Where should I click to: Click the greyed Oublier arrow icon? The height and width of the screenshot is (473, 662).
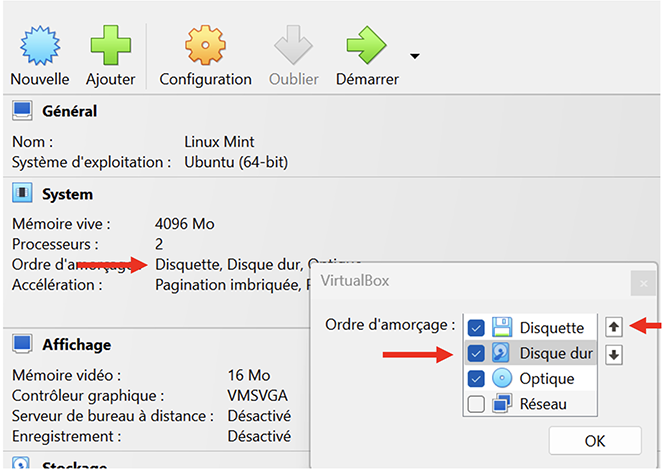click(x=293, y=45)
